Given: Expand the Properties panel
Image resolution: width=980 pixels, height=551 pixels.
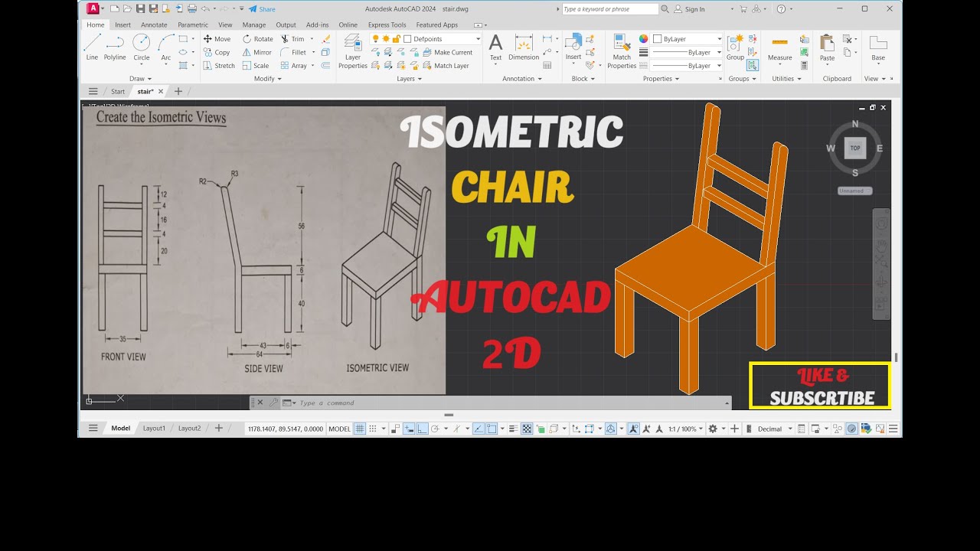Looking at the screenshot, I should coord(661,79).
